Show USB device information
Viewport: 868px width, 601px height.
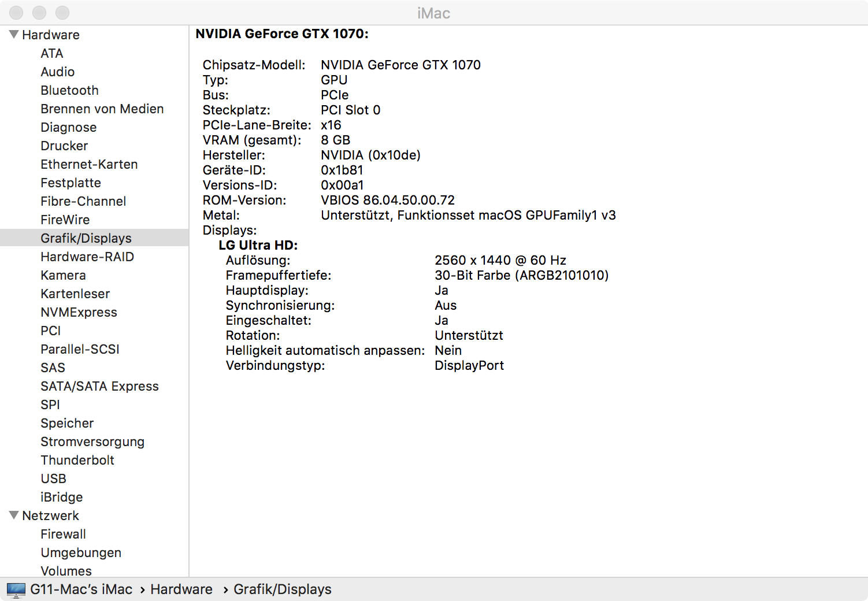coord(53,478)
